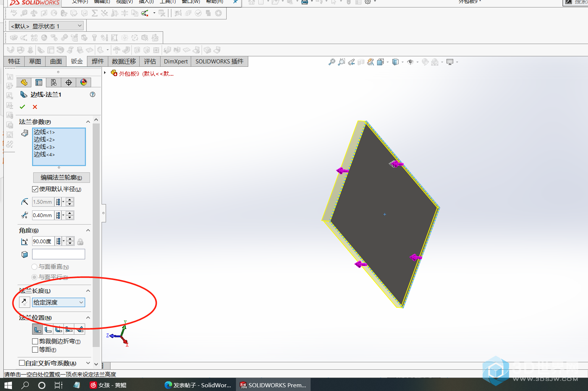The width and height of the screenshot is (588, 391).
Task: Click Zoom to Area icon
Action: tap(341, 62)
